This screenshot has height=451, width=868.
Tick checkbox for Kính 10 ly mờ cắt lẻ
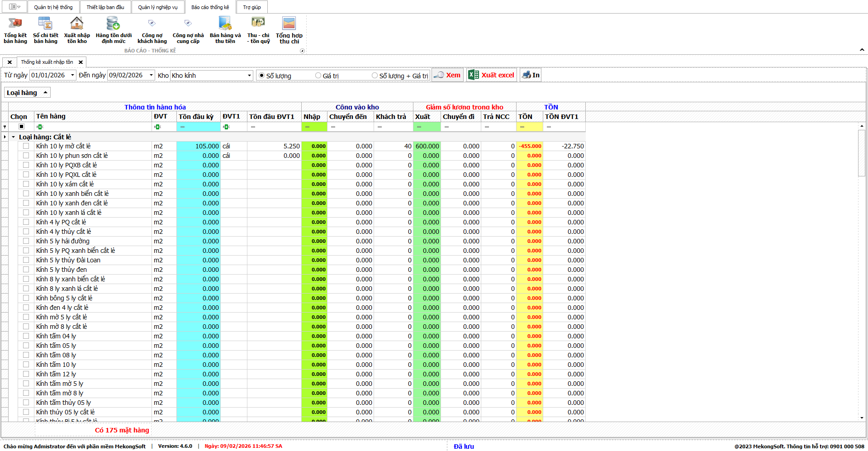pos(26,146)
